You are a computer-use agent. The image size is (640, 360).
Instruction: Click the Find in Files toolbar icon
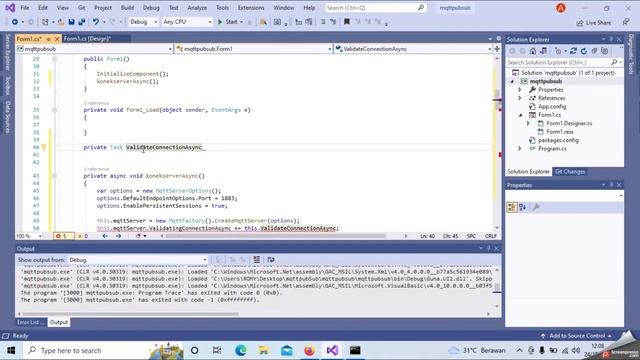[x=263, y=22]
